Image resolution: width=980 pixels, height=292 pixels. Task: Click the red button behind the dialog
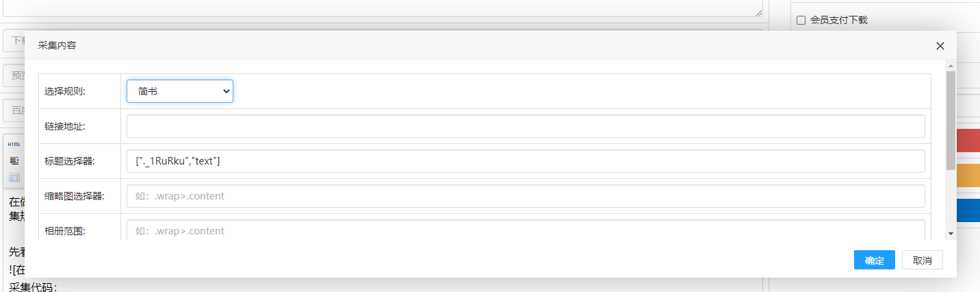[x=968, y=141]
